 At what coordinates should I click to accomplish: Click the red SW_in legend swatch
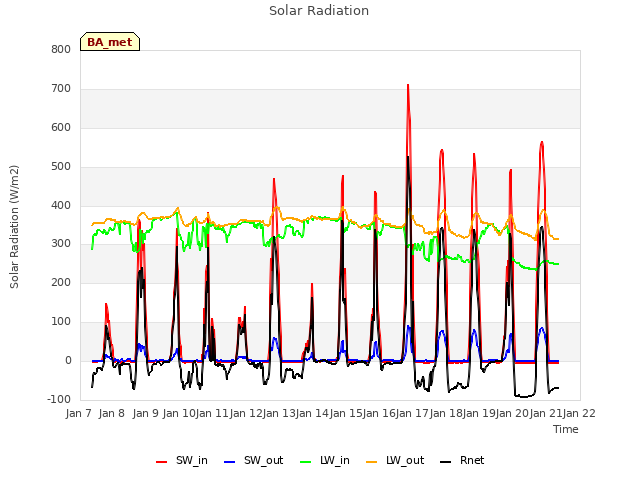pos(162,462)
